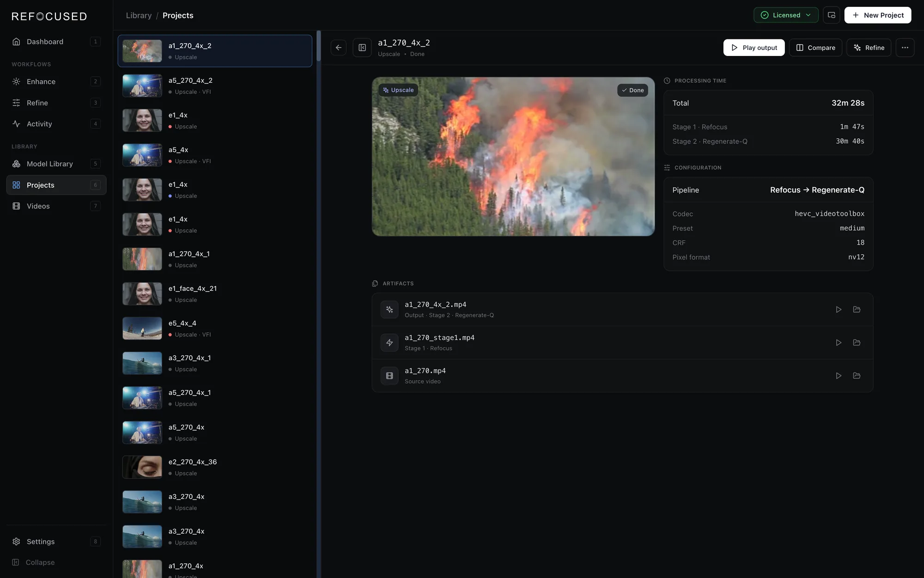The height and width of the screenshot is (578, 924).
Task: Open Videos in the library sidebar
Action: [56, 206]
